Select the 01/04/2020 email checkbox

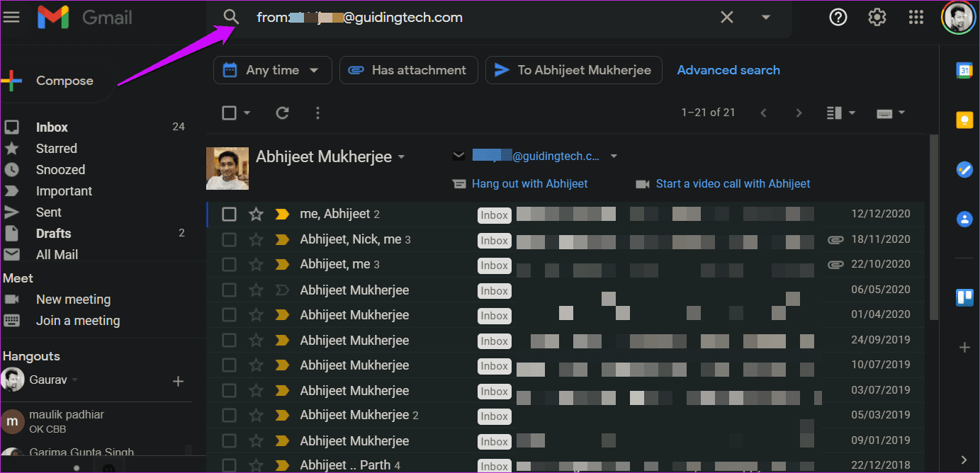(229, 314)
